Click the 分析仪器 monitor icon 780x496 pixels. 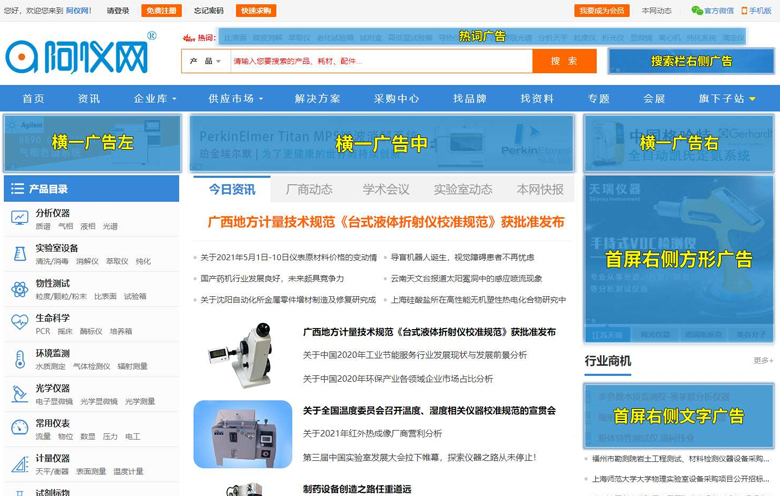click(x=19, y=218)
